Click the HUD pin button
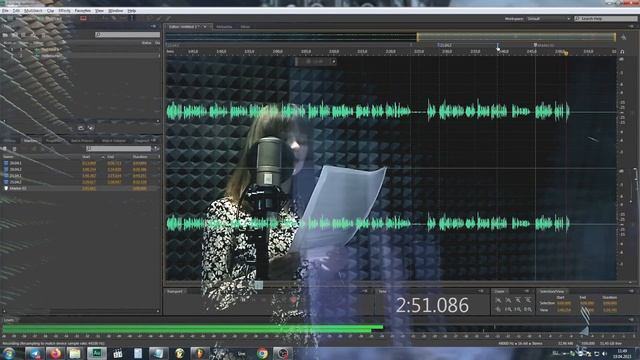The width and height of the screenshot is (640, 360). coord(333,62)
